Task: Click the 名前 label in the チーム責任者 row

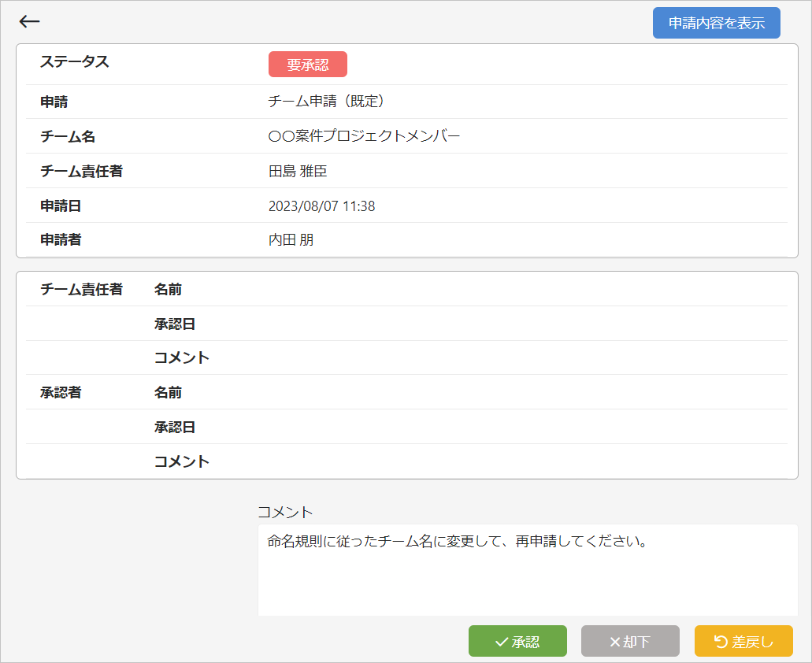Action: [168, 289]
